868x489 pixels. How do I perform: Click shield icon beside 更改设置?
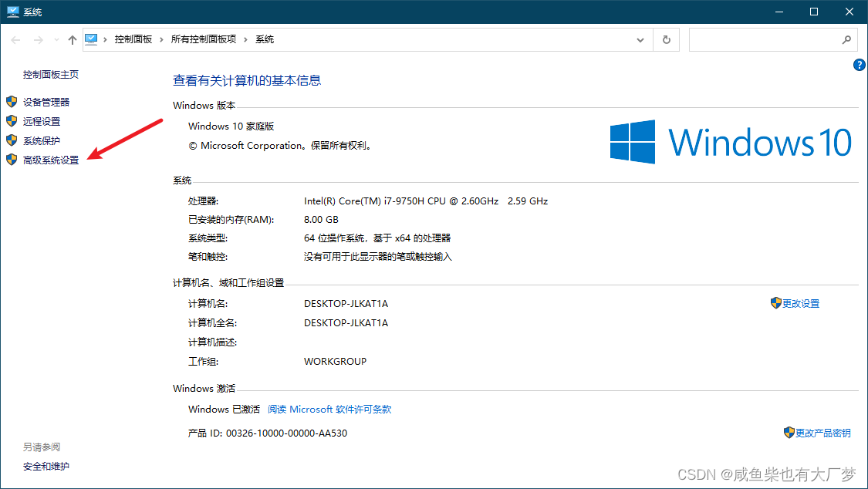[775, 303]
